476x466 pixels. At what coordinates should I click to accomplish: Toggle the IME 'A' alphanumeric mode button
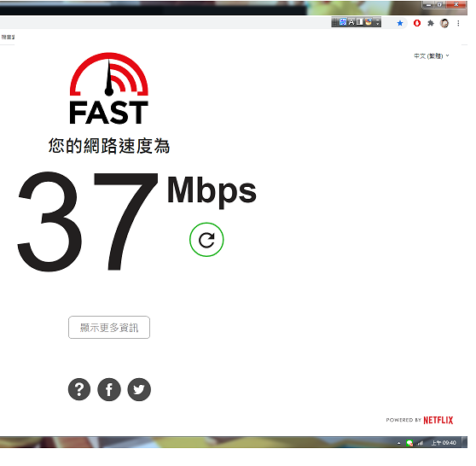click(351, 22)
